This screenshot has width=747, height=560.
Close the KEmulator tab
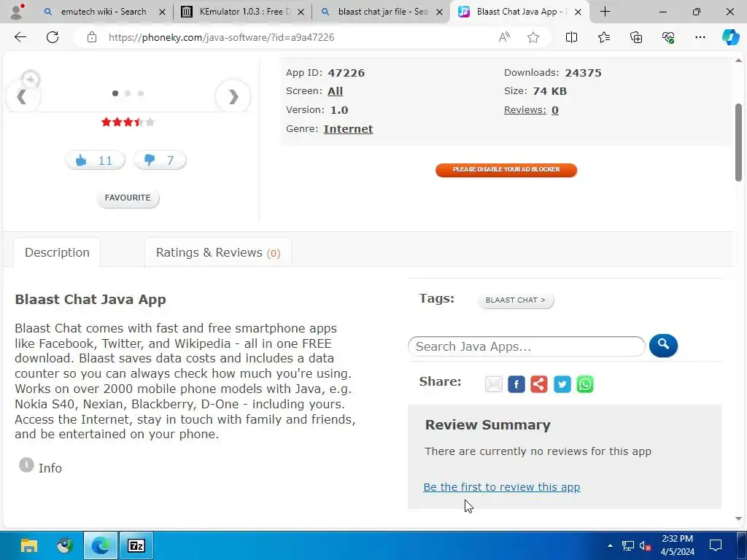pyautogui.click(x=301, y=12)
